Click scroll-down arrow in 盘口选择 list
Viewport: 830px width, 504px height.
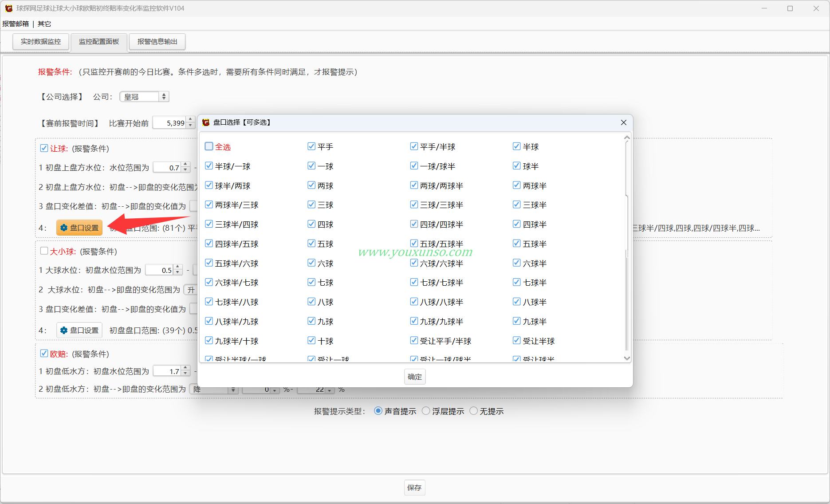point(627,358)
